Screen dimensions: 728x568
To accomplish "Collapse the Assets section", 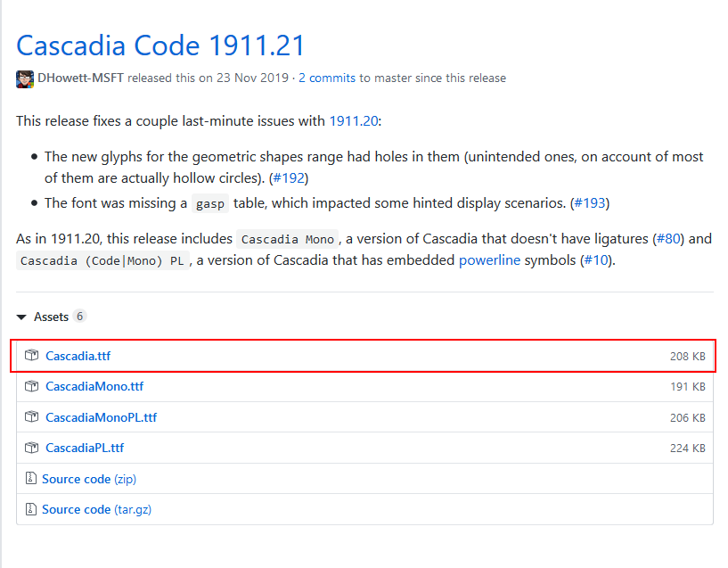I will 21,317.
